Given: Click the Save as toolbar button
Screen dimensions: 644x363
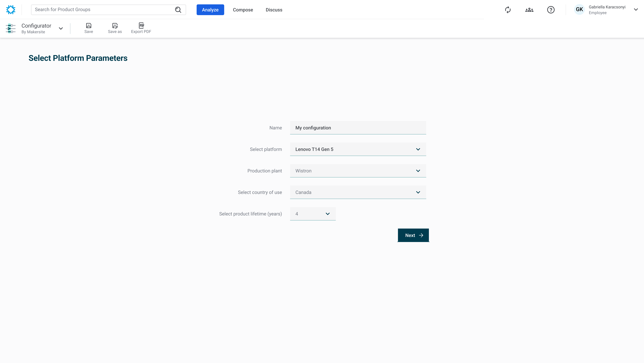Looking at the screenshot, I should point(115,28).
